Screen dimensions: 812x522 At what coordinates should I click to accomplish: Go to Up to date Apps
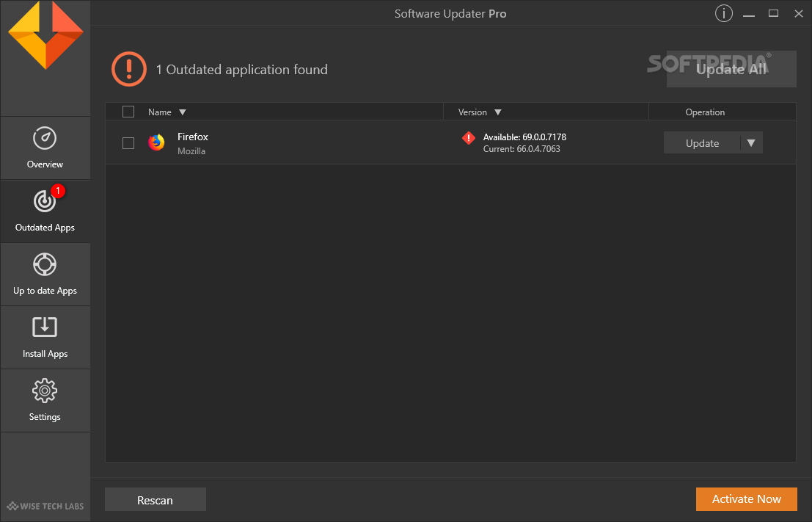pos(45,275)
